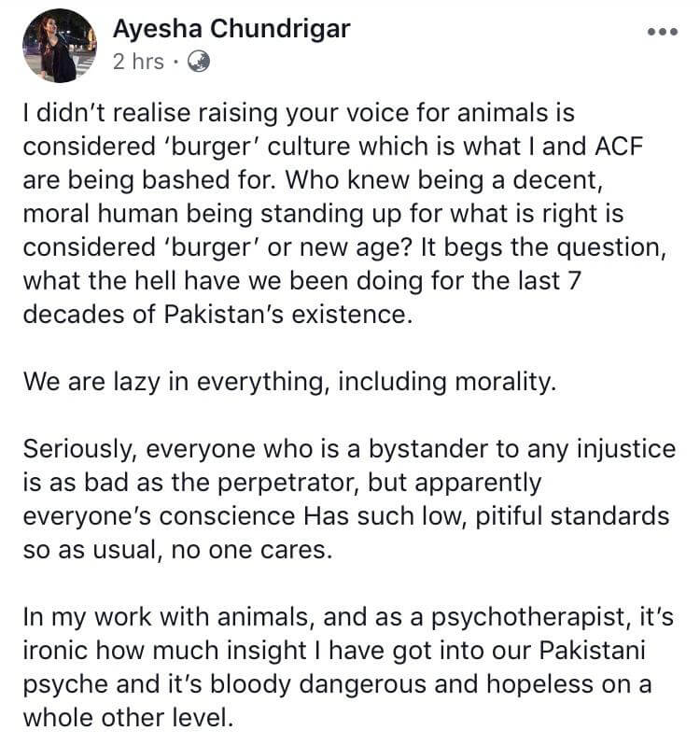The height and width of the screenshot is (745, 700).
Task: Click the public globe privacy icon
Action: [x=199, y=62]
